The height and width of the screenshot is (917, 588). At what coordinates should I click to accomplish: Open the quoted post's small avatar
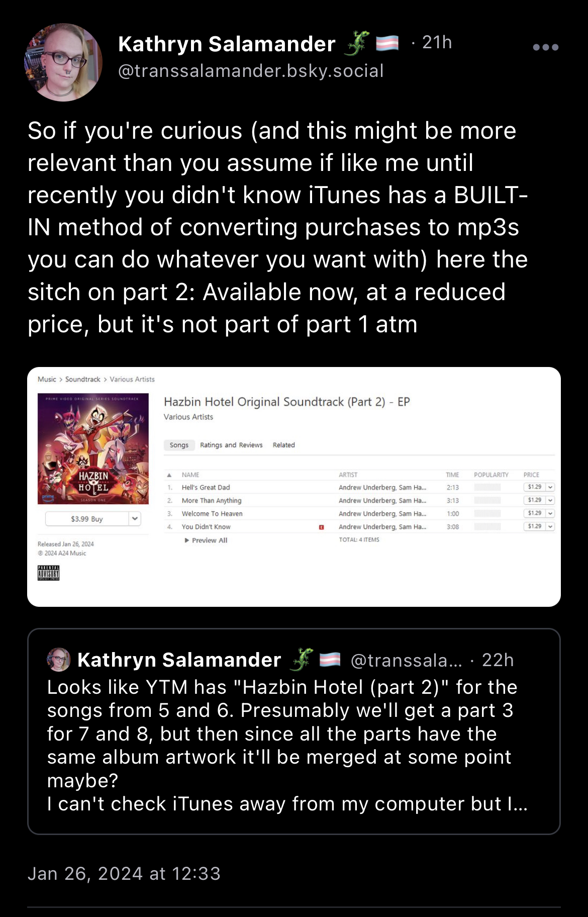coord(59,660)
